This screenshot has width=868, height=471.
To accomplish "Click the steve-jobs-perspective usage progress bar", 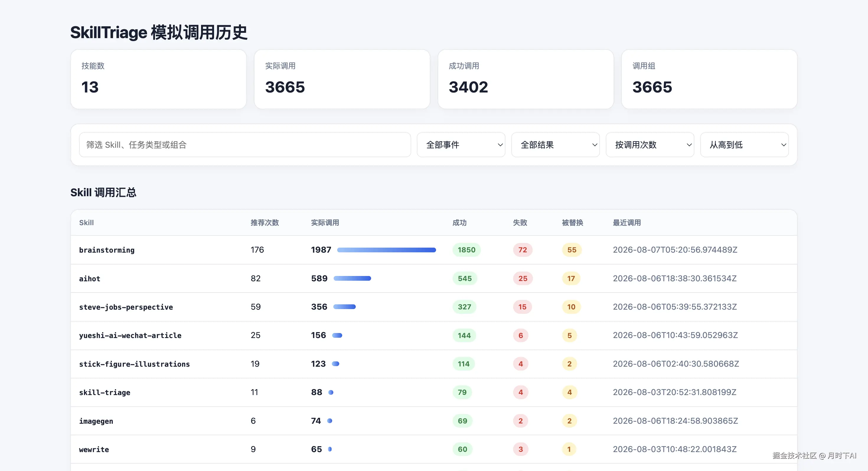I will [x=344, y=307].
